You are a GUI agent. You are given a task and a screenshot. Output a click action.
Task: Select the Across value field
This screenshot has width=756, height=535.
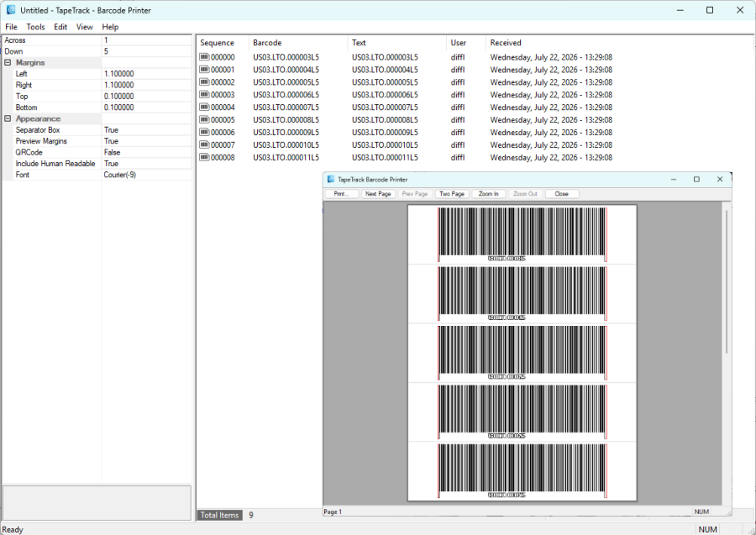click(146, 40)
